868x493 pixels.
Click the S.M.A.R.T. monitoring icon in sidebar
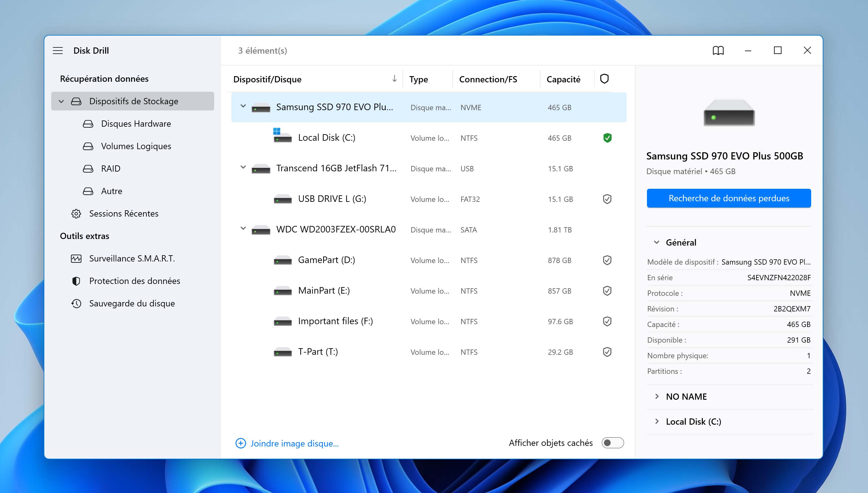(76, 259)
